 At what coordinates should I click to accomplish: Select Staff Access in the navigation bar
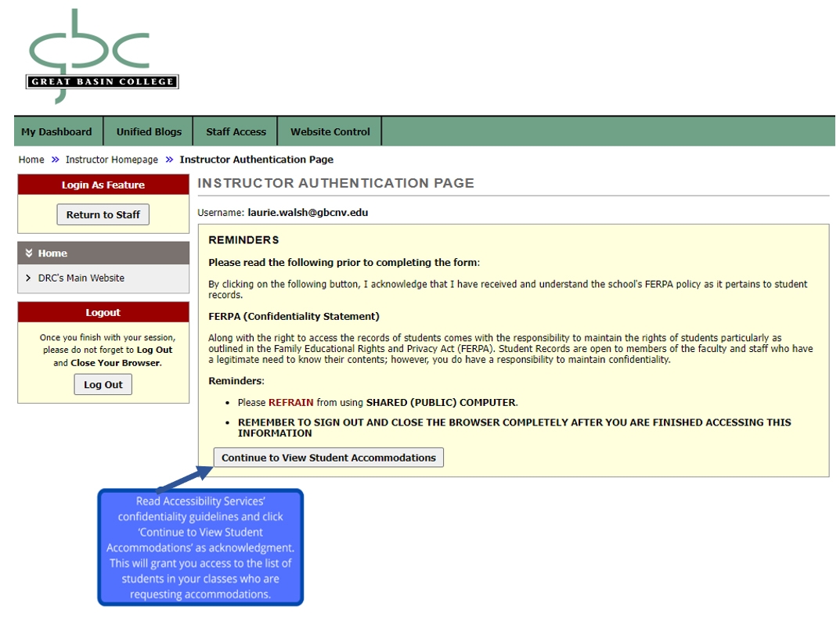tap(236, 131)
